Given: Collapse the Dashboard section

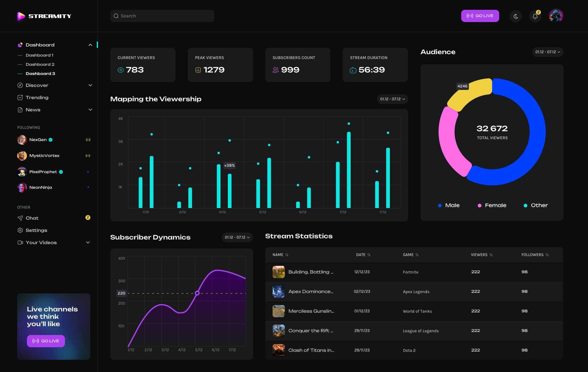Looking at the screenshot, I should coord(90,45).
